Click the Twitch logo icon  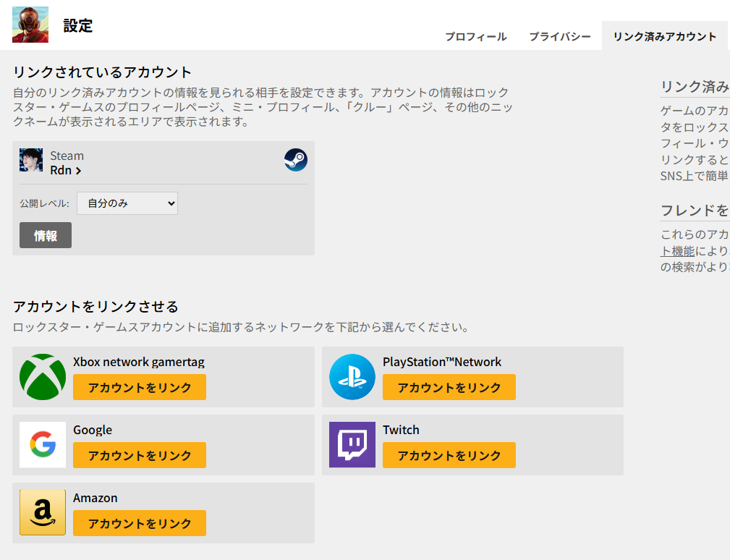pyautogui.click(x=352, y=445)
